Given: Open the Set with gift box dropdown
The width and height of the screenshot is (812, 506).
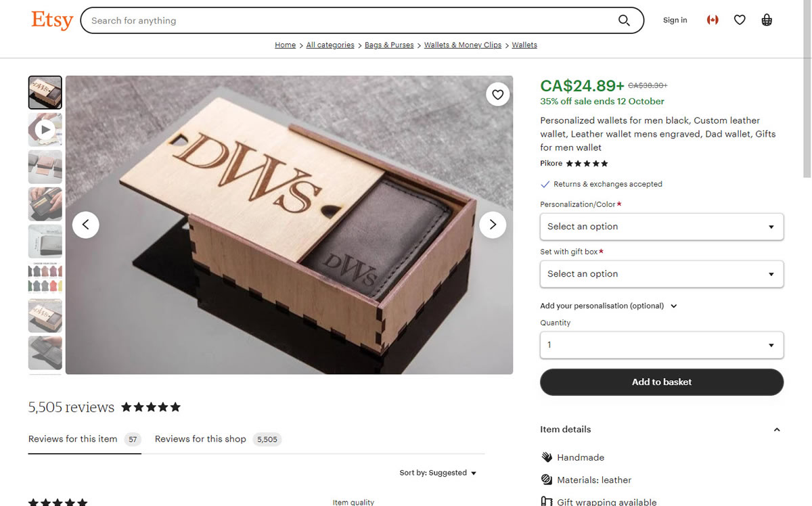Looking at the screenshot, I should pyautogui.click(x=662, y=274).
